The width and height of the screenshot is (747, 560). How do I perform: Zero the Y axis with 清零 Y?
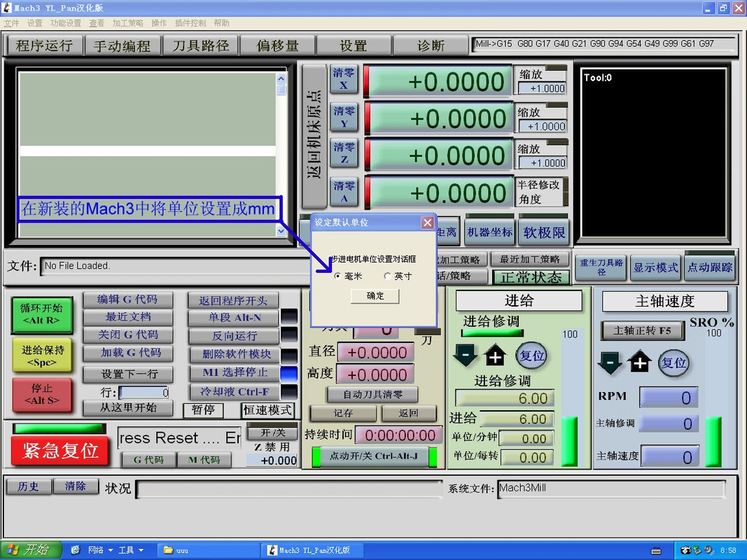coord(344,117)
